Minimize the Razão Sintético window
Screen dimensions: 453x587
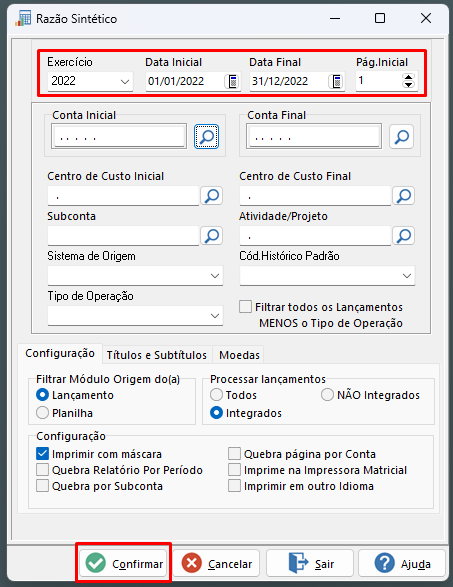coord(335,18)
